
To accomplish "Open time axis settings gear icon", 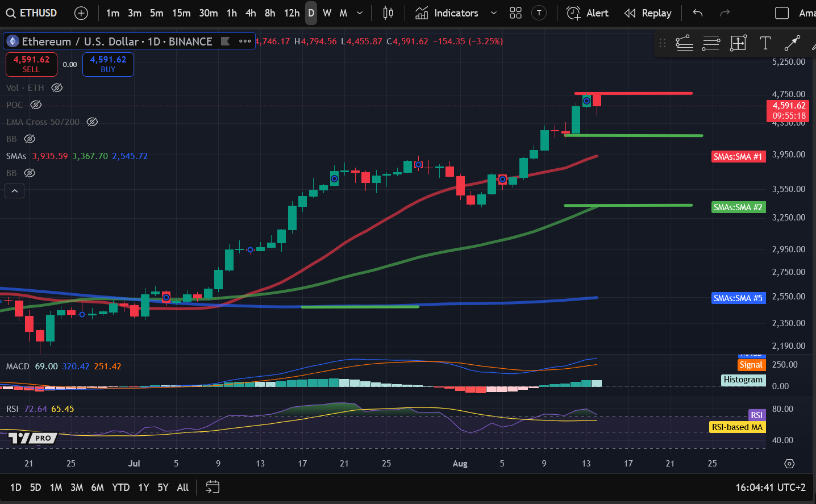I will pyautogui.click(x=789, y=464).
